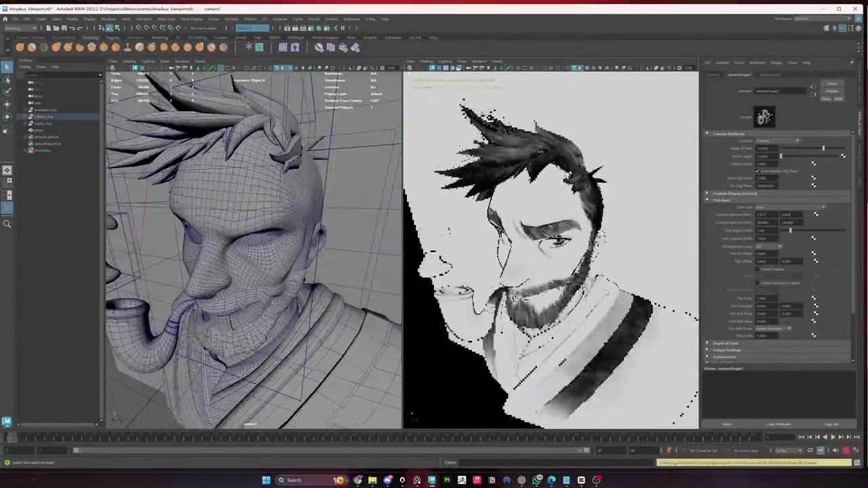
Task: Click the Load Attributes button
Action: pyautogui.click(x=778, y=424)
